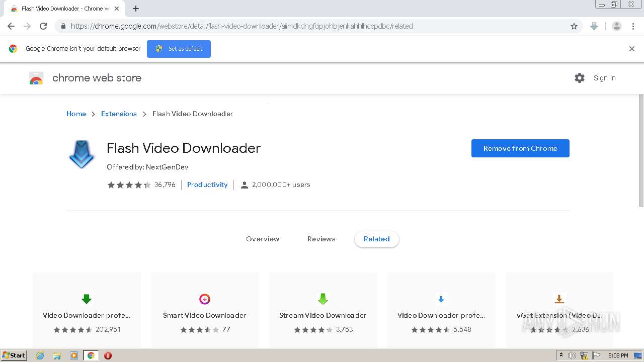Screen dimensions: 644x362
Task: Open Video Downloader professional card rated 202,951
Action: point(87,311)
